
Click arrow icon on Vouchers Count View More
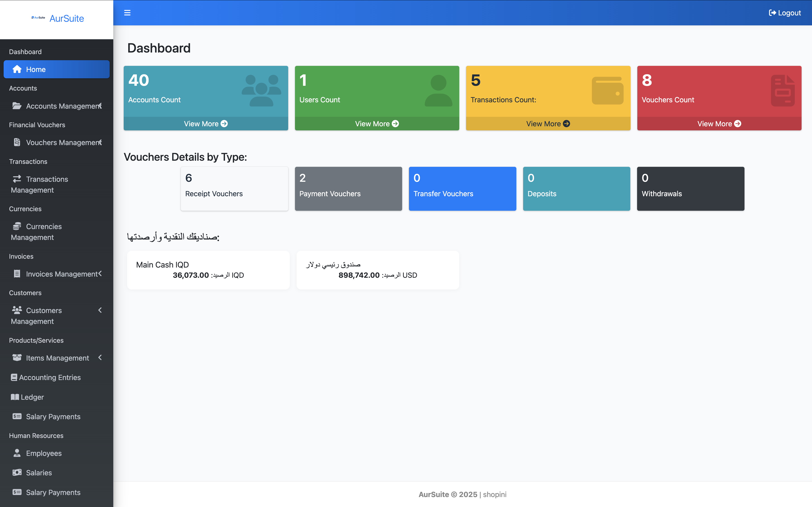click(737, 124)
